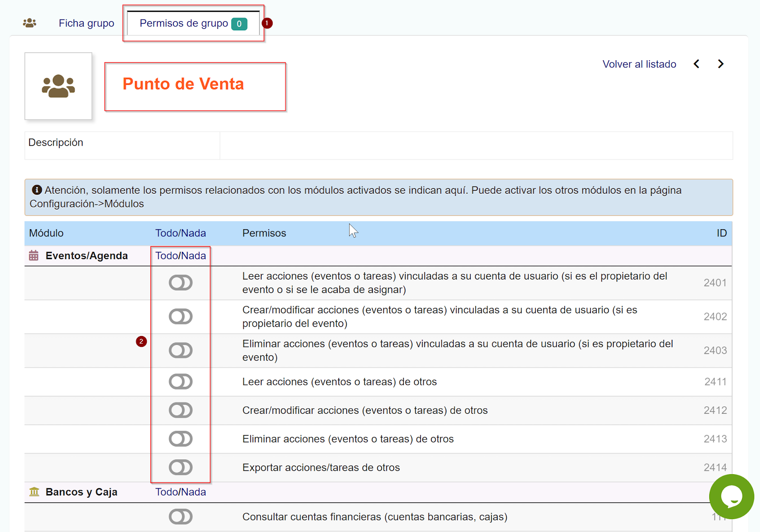Click the 0 badge on the Permisos tab
The height and width of the screenshot is (532, 760).
coord(239,24)
